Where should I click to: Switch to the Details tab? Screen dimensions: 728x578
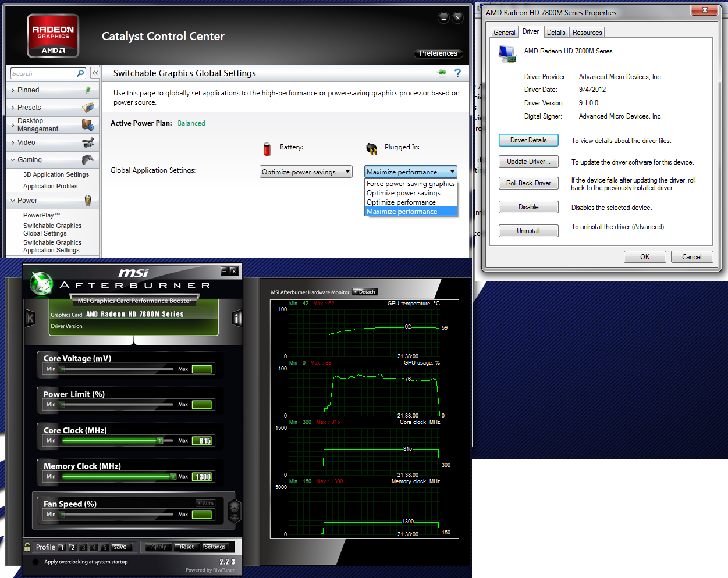pos(556,33)
